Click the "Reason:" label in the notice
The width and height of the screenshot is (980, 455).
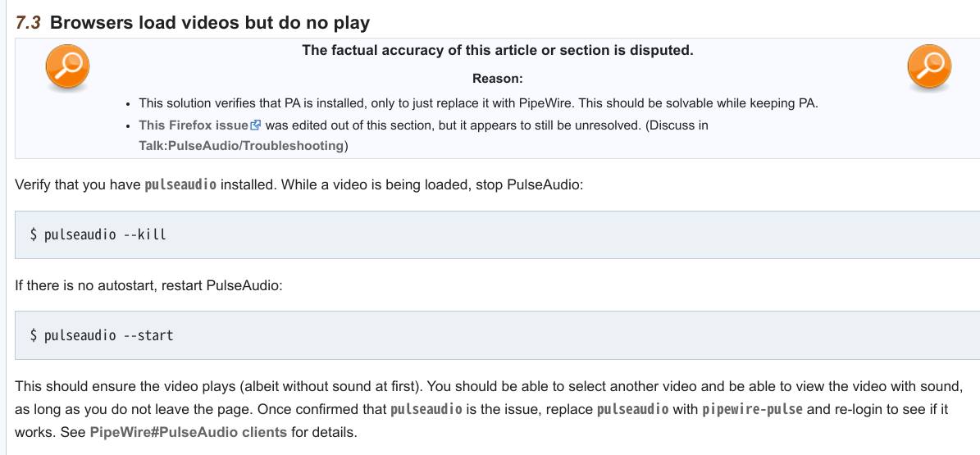tap(497, 79)
